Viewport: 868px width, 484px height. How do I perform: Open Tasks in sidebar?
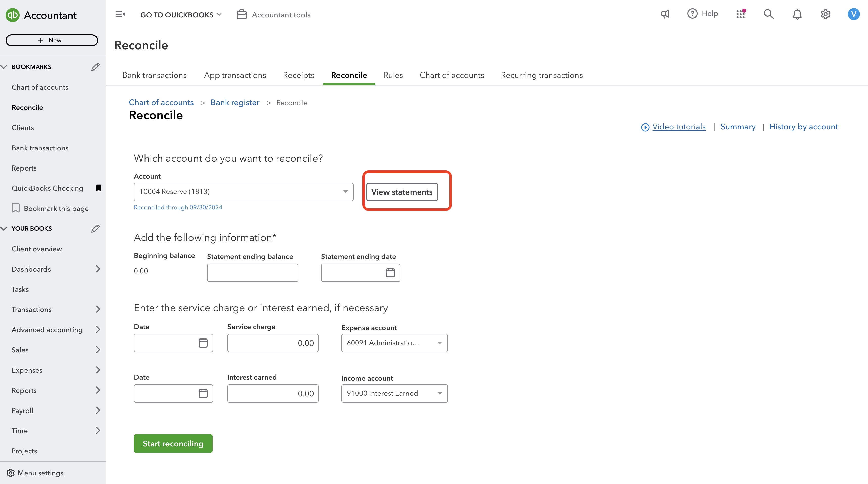(x=20, y=289)
